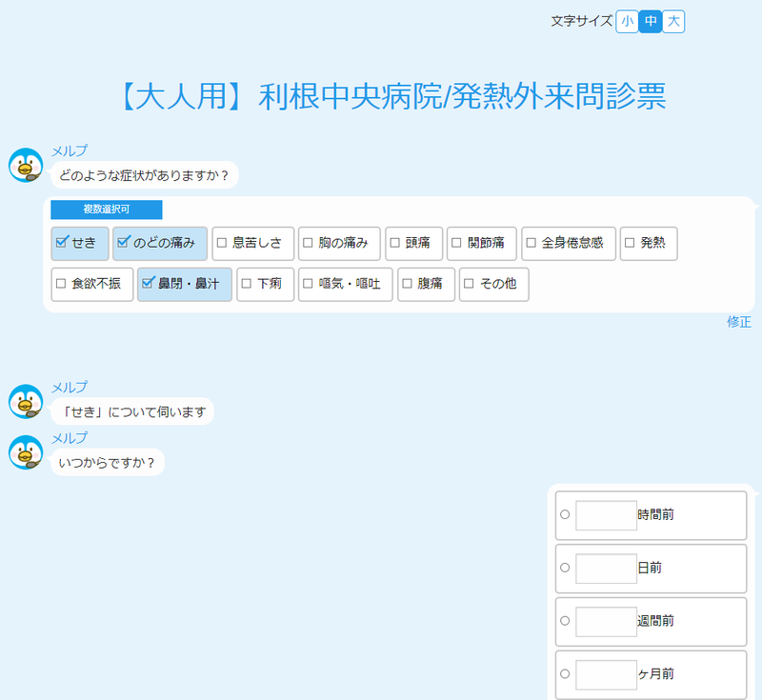Click the penguin avatar beside 「せき」について伺います
The width and height of the screenshot is (762, 700).
click(x=26, y=402)
